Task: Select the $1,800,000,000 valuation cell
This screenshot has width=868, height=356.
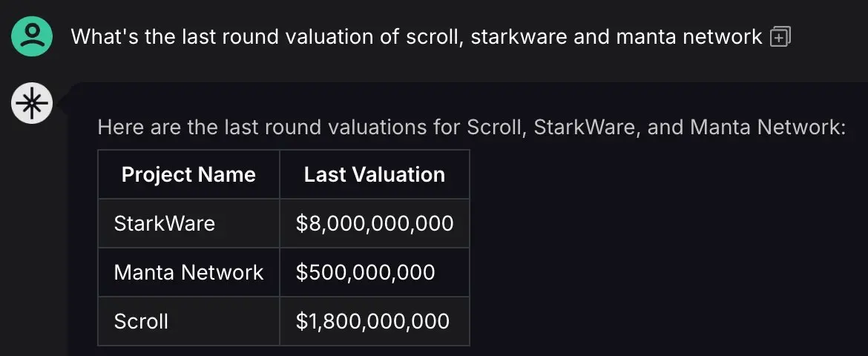Action: pyautogui.click(x=374, y=320)
